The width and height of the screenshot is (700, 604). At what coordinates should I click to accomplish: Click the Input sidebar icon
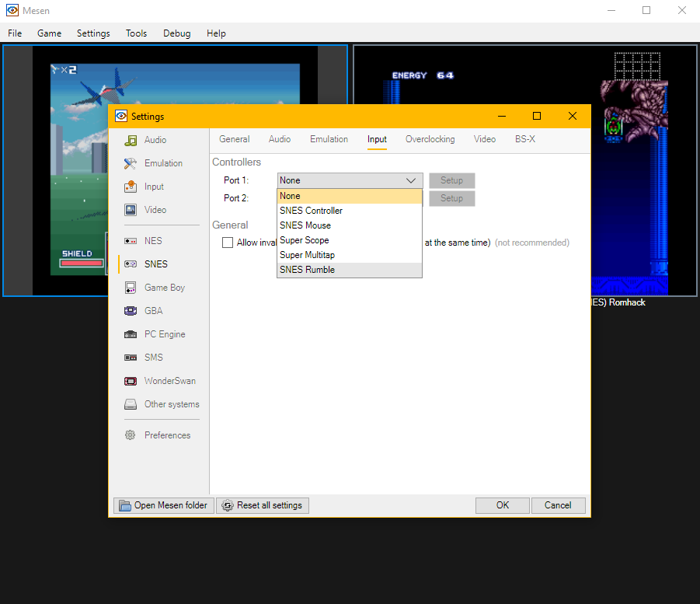[x=131, y=187]
